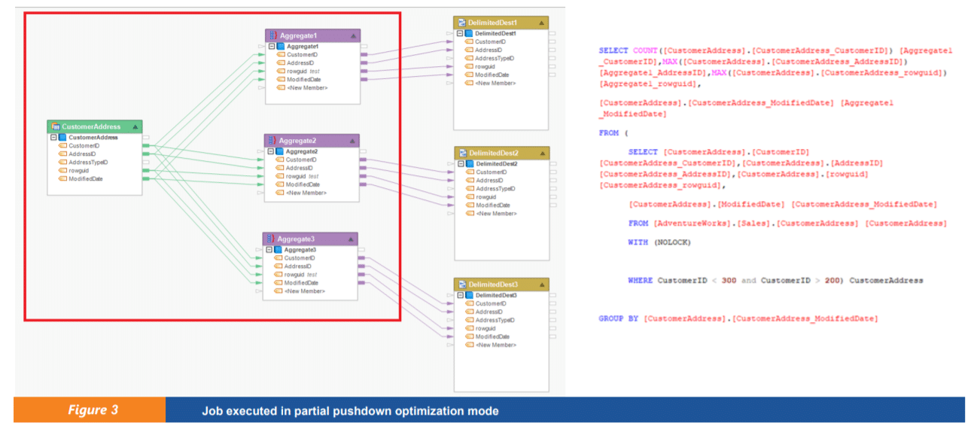Click the Aggregate2 transformation icon in its header

point(273,141)
